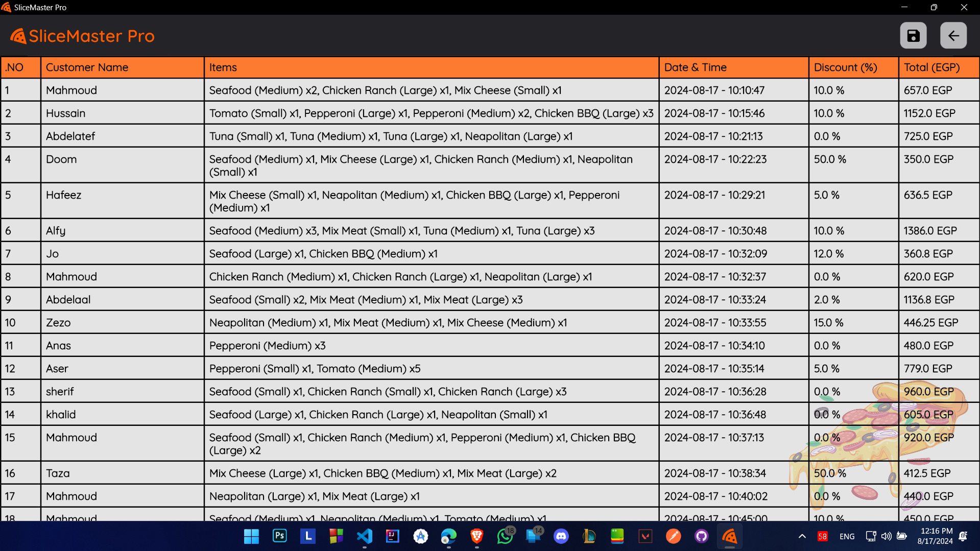The width and height of the screenshot is (980, 551).
Task: Select the customer name Jo
Action: tap(52, 254)
